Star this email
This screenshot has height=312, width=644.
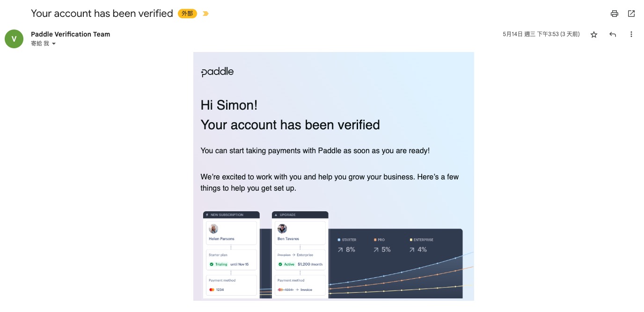coord(594,34)
